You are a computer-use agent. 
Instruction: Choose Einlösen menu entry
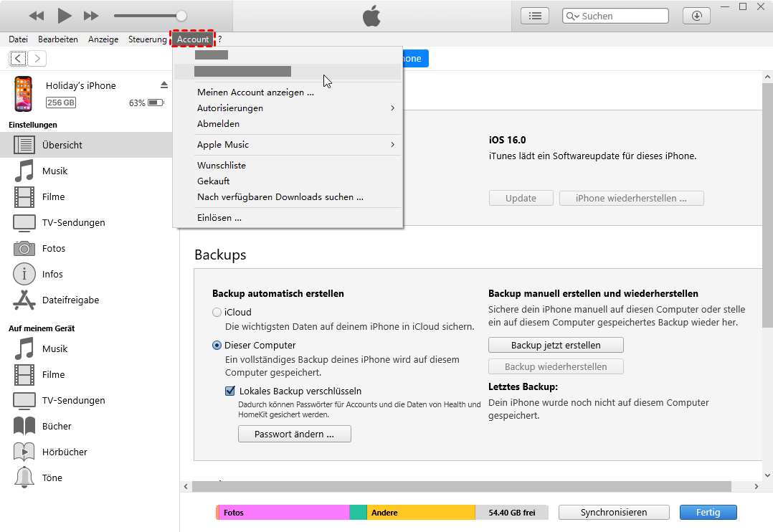[x=288, y=217]
